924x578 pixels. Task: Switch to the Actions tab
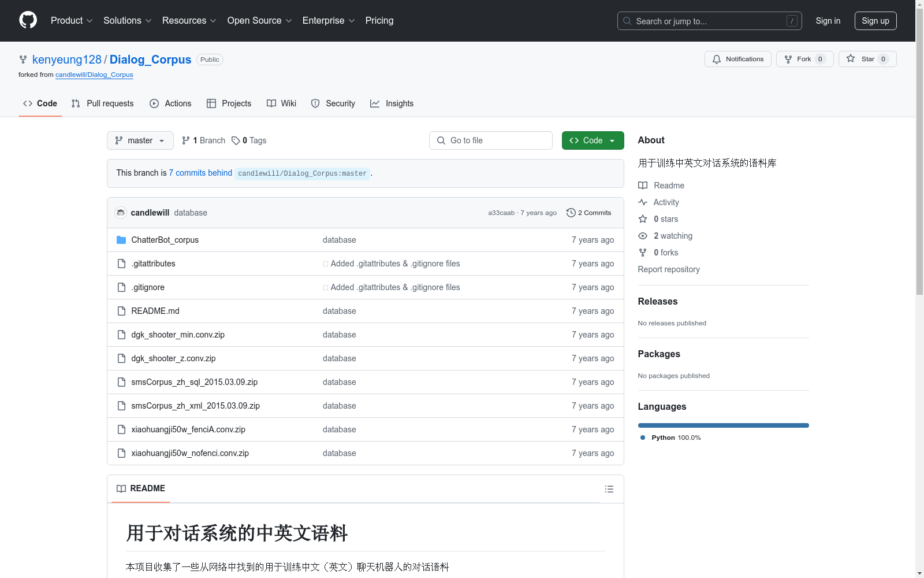[x=170, y=103]
